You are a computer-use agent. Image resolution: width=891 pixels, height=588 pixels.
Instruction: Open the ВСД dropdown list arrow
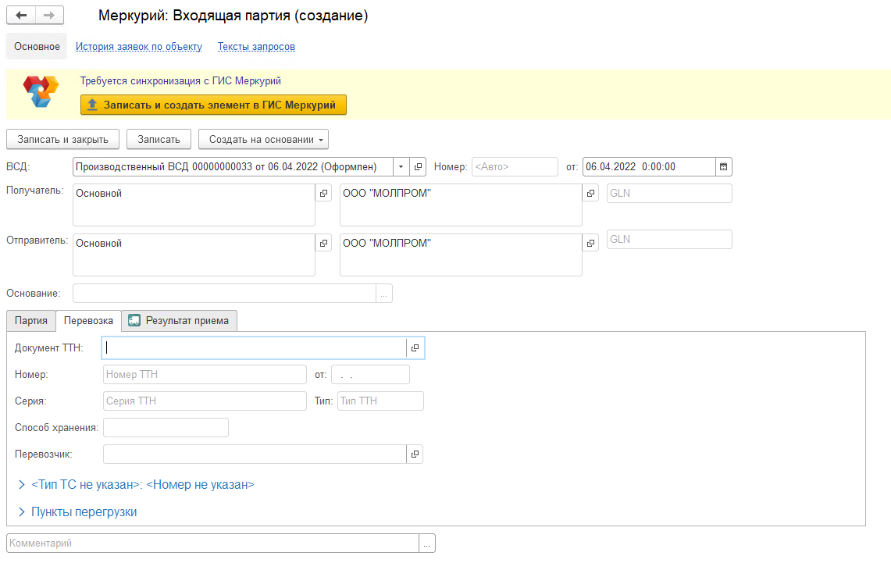pyautogui.click(x=401, y=166)
